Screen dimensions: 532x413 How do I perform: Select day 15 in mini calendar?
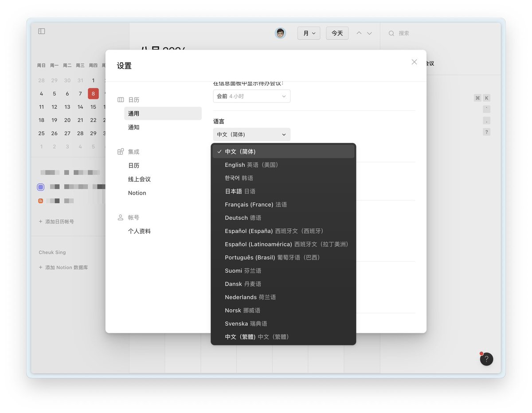93,107
